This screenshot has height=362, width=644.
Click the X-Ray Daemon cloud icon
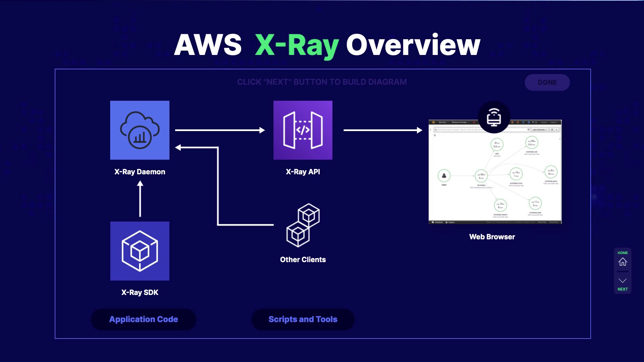click(140, 130)
